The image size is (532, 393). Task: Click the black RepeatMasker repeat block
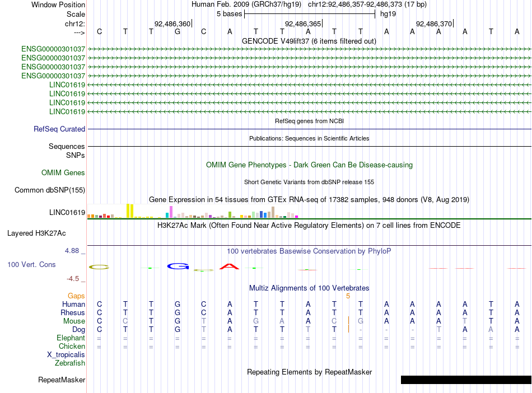(466, 380)
